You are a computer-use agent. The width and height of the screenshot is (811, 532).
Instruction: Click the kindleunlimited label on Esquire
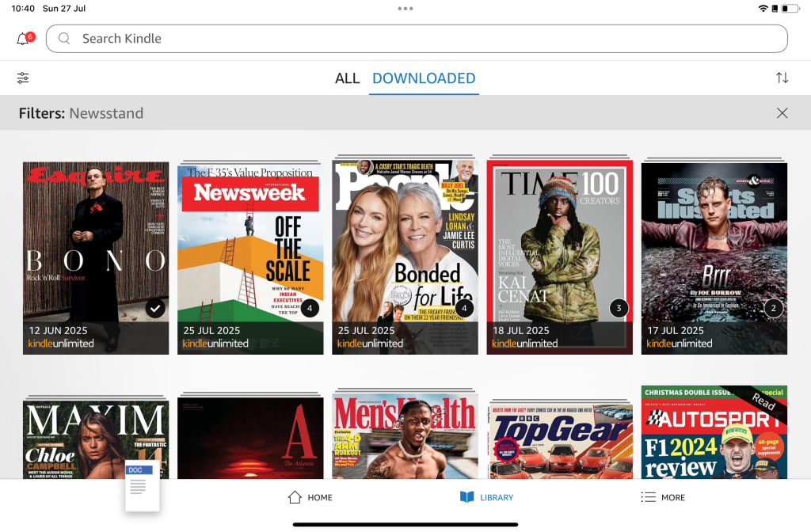click(x=61, y=344)
